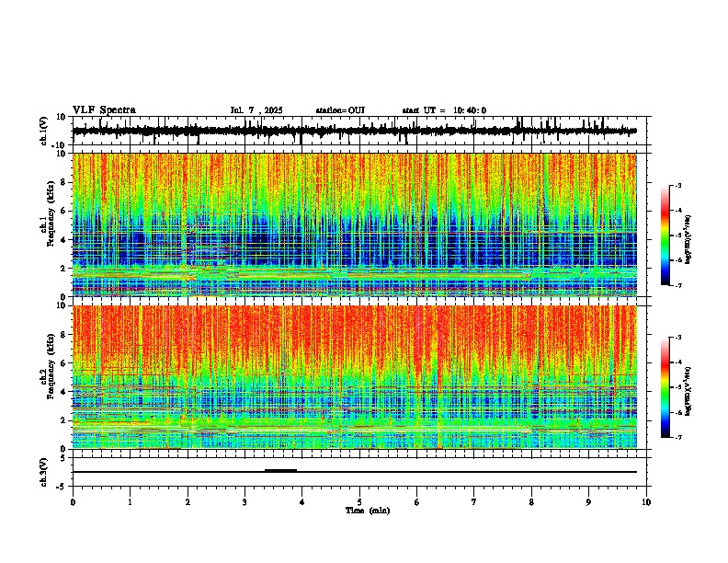This screenshot has height=563, width=728.
Task: Select the ch.1 voltage waveform trace
Action: point(354,131)
